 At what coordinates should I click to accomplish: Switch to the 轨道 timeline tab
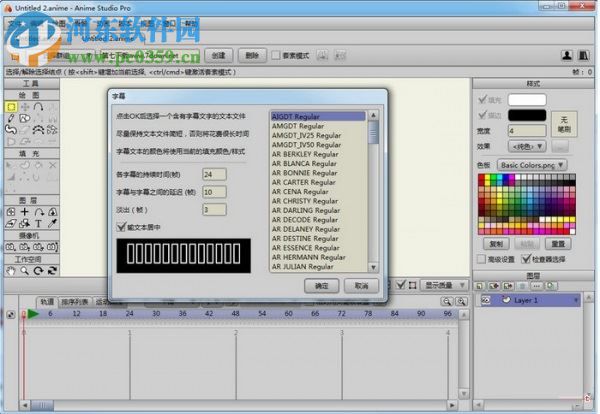point(47,302)
